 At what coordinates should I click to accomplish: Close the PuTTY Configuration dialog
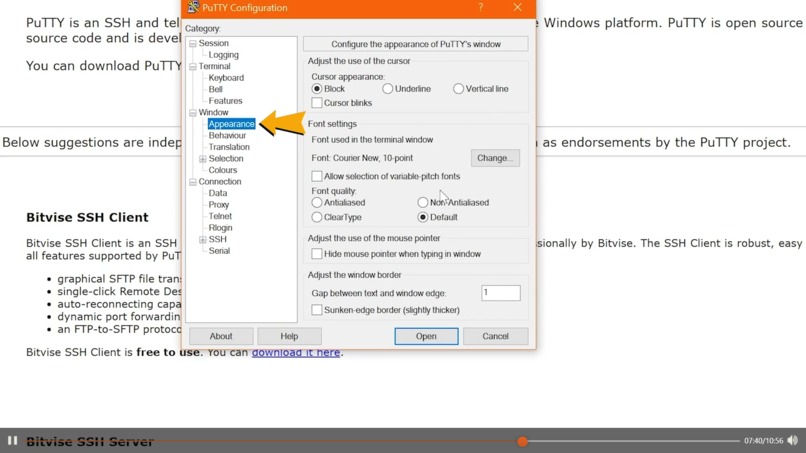pos(518,7)
